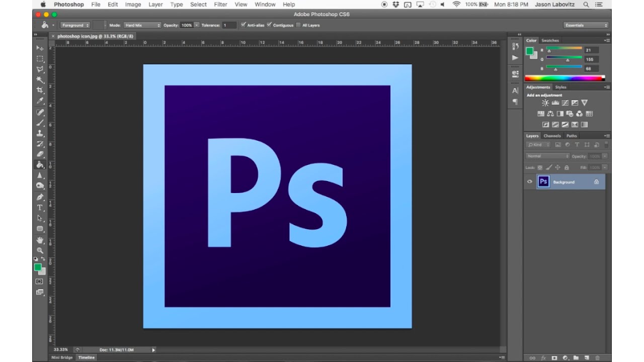Select the Eyedropper tool
644x362 pixels.
coord(40,101)
